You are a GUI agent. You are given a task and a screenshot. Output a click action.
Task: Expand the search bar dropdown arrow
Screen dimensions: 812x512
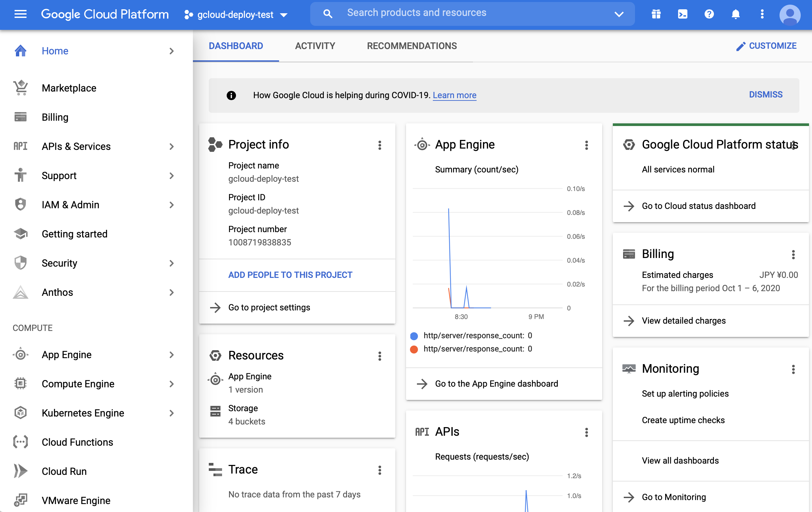pos(619,14)
